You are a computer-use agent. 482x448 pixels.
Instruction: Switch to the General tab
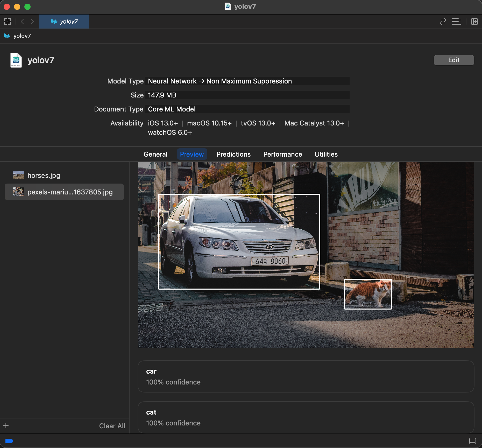(x=155, y=154)
